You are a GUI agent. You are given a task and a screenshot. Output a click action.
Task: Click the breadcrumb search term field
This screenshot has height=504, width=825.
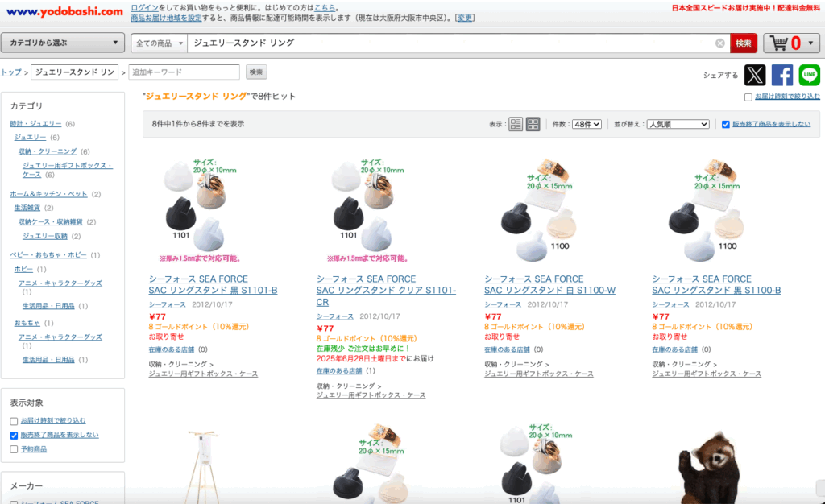tap(77, 72)
